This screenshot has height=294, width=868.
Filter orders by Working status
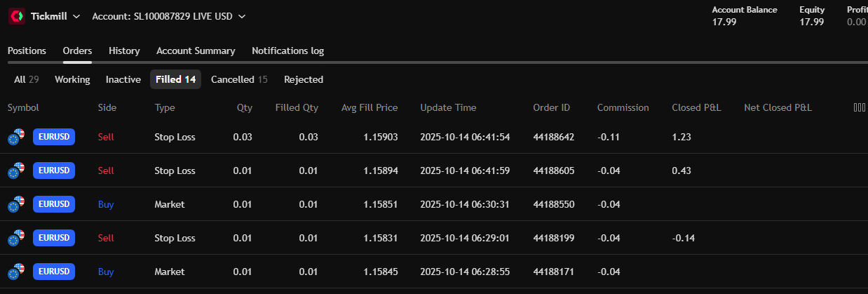(72, 79)
